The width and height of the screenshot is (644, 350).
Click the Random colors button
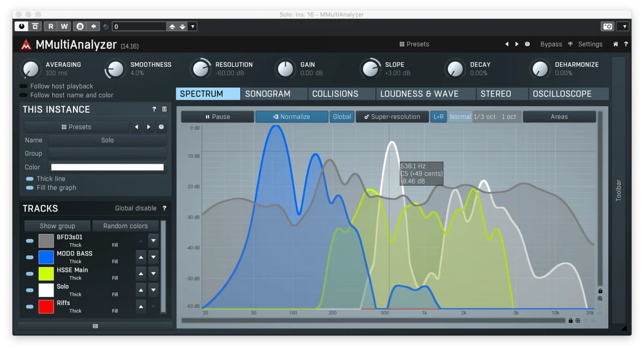tap(126, 226)
